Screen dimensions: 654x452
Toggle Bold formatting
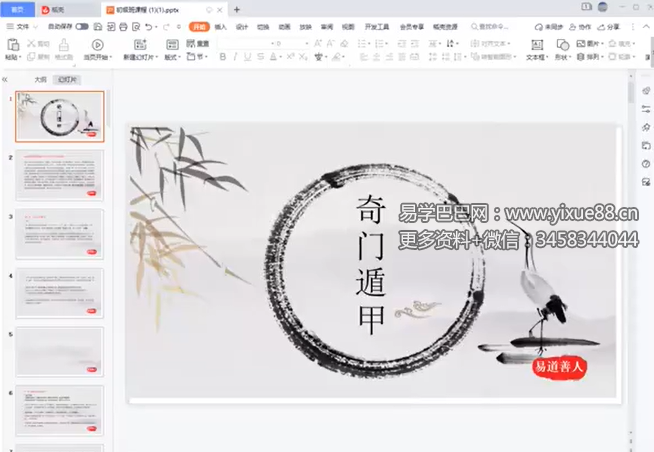223,57
